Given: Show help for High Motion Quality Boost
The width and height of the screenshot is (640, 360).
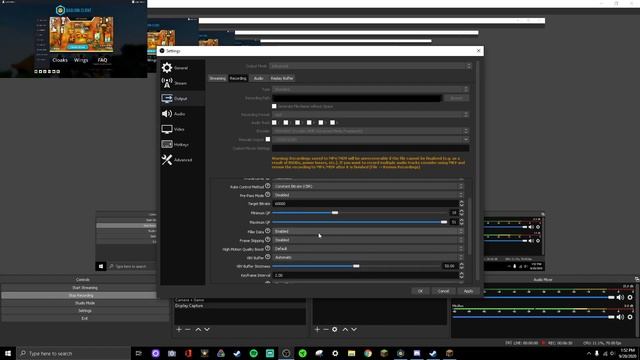Looking at the screenshot, I should 268,248.
